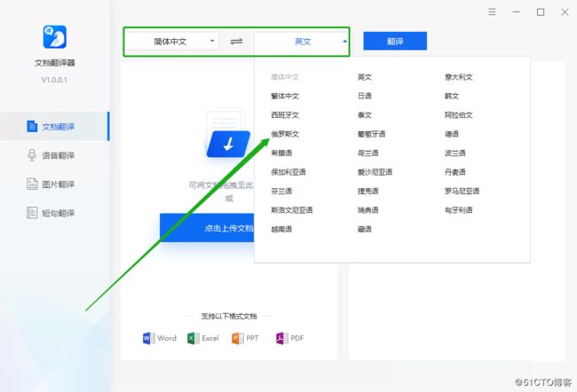Screen dimensions: 577x392
Task: Choose 德语 as target language
Action: click(x=452, y=134)
